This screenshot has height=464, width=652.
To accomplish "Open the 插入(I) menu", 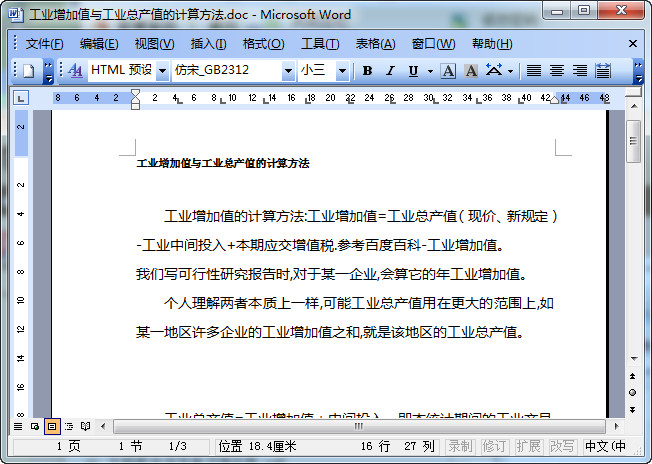I will [x=208, y=44].
